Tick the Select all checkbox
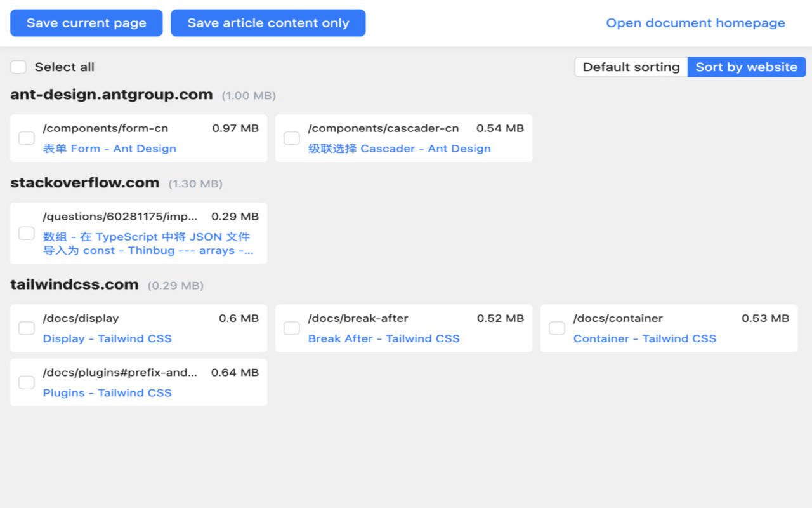The width and height of the screenshot is (812, 508). [18, 67]
